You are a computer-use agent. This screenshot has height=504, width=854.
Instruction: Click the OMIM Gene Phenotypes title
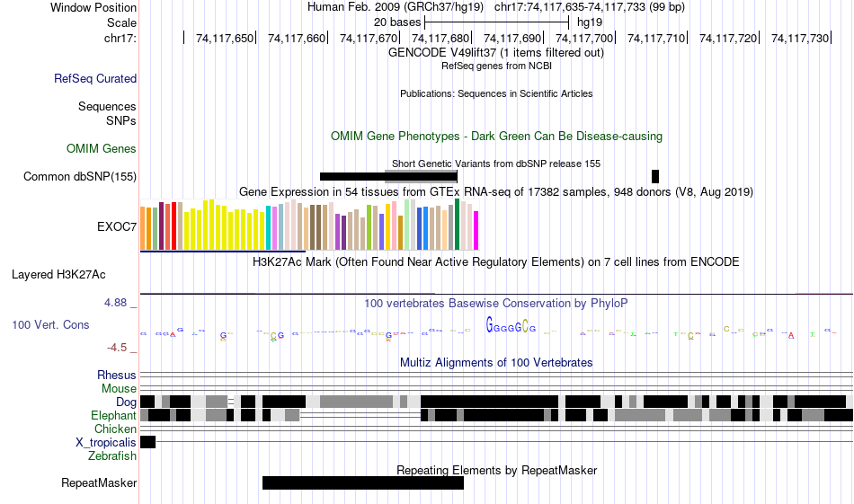(496, 136)
